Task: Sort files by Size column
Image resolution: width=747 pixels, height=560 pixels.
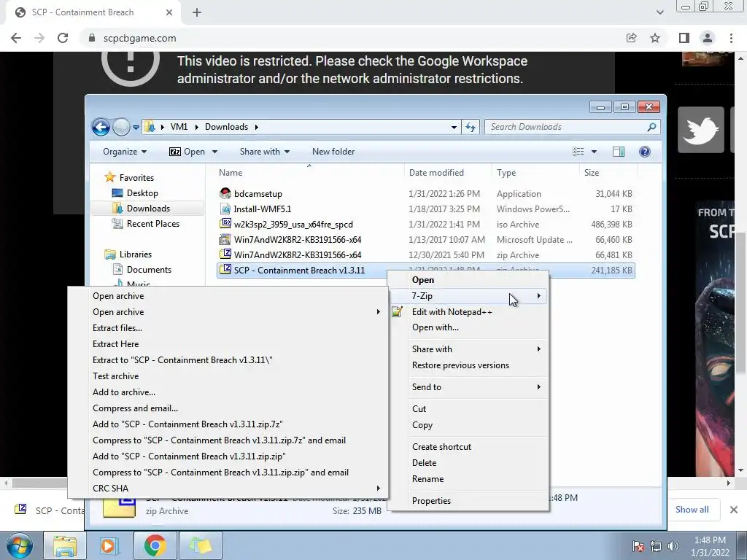Action: [x=592, y=172]
